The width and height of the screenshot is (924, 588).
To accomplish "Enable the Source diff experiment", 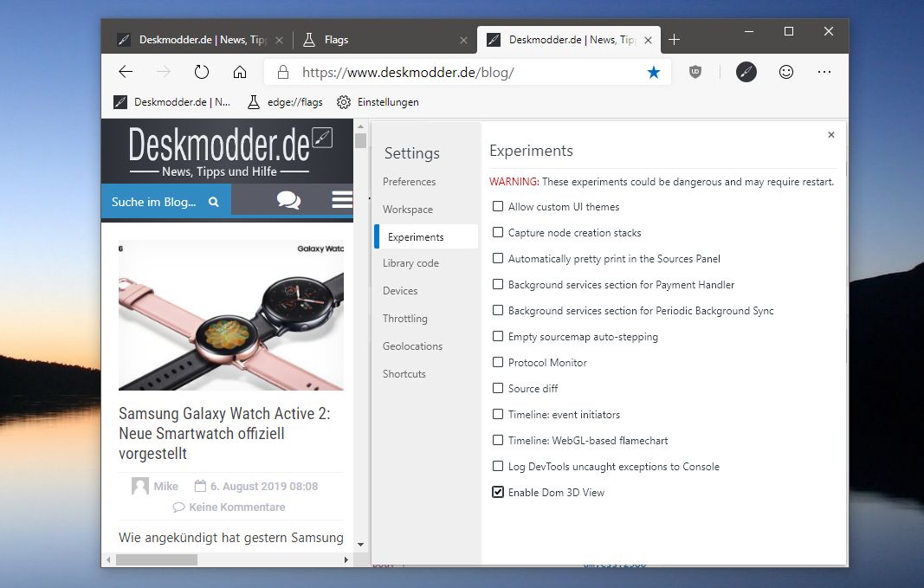I will click(x=498, y=388).
